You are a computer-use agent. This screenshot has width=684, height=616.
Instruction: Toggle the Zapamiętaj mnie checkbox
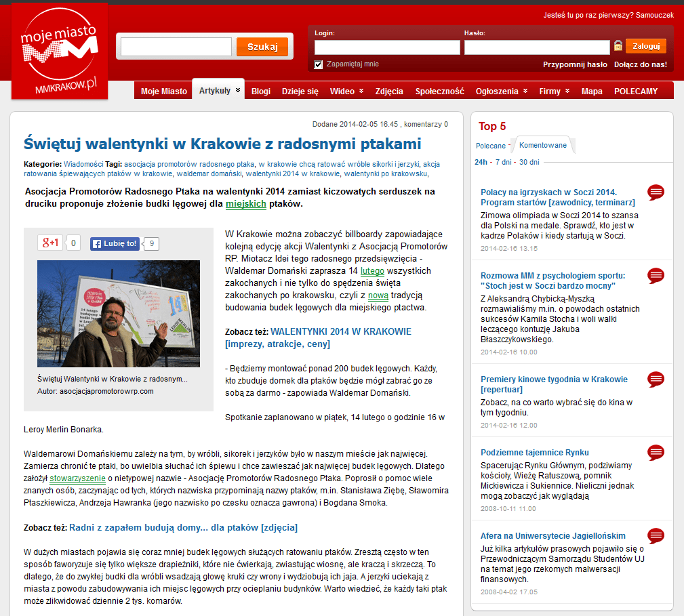(x=319, y=64)
